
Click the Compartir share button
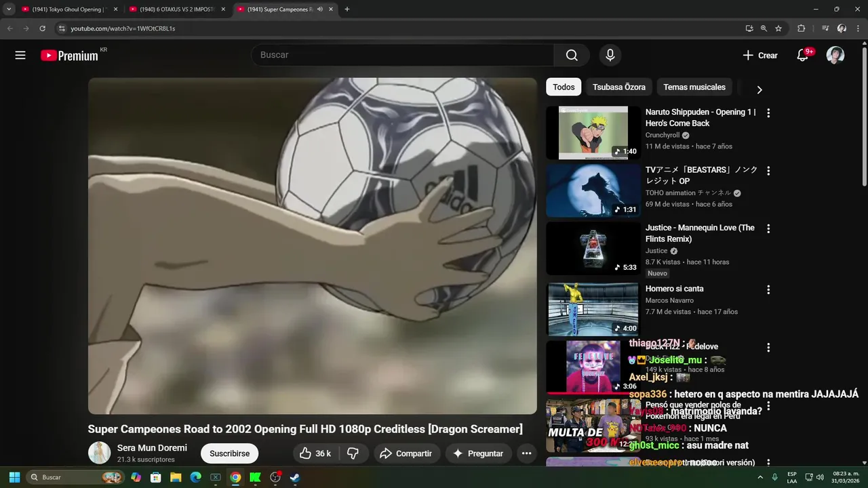[406, 453]
